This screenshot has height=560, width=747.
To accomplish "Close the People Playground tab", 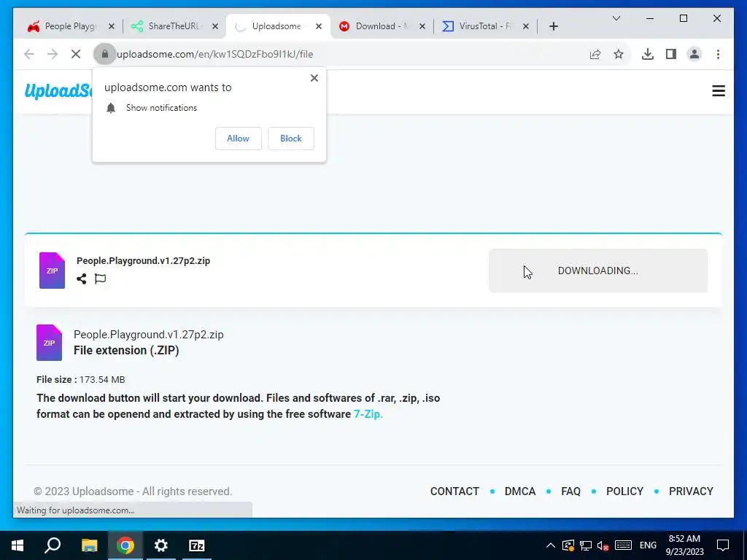I will (112, 26).
